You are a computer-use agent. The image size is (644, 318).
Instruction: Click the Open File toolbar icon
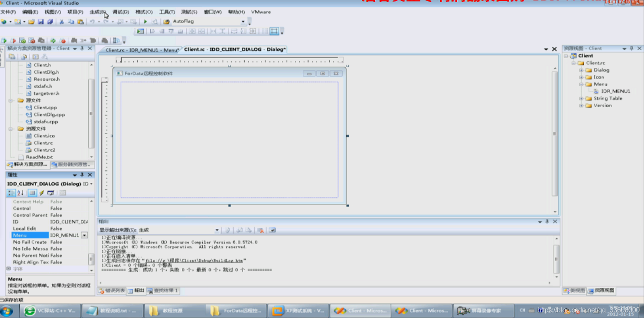[31, 21]
